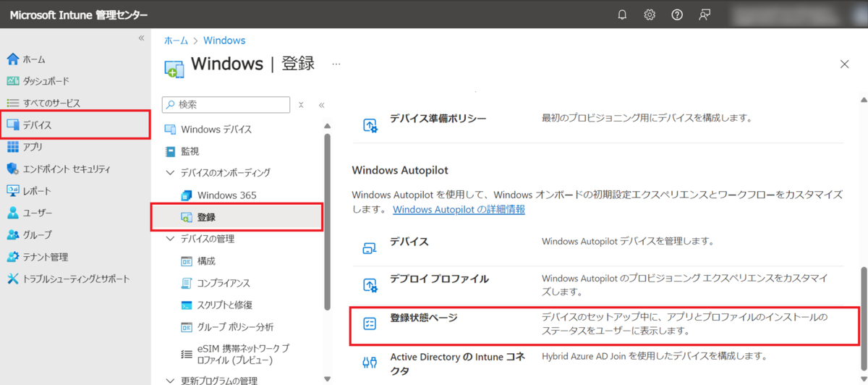The width and height of the screenshot is (868, 385).
Task: Open the Windows Autopilot の詳細情報 link
Action: click(459, 210)
